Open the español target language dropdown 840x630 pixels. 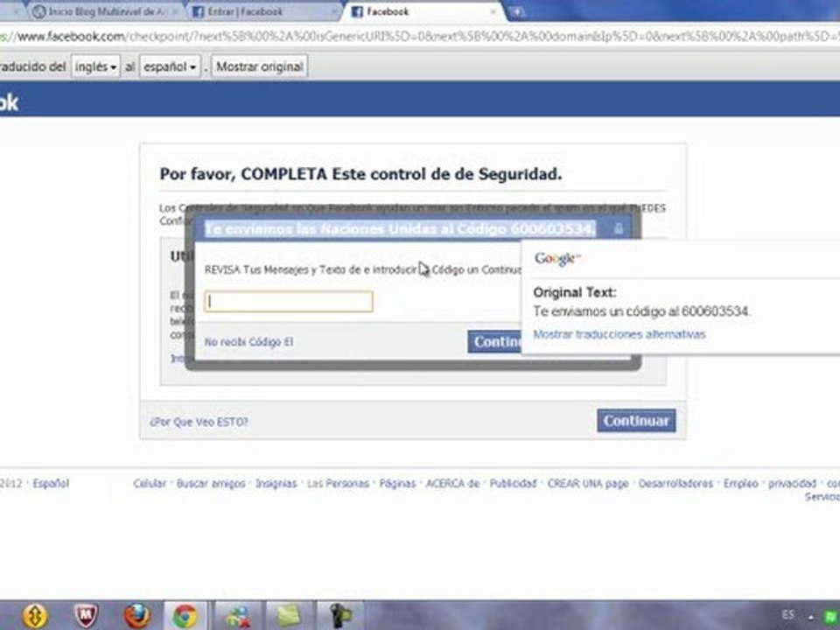pos(170,67)
